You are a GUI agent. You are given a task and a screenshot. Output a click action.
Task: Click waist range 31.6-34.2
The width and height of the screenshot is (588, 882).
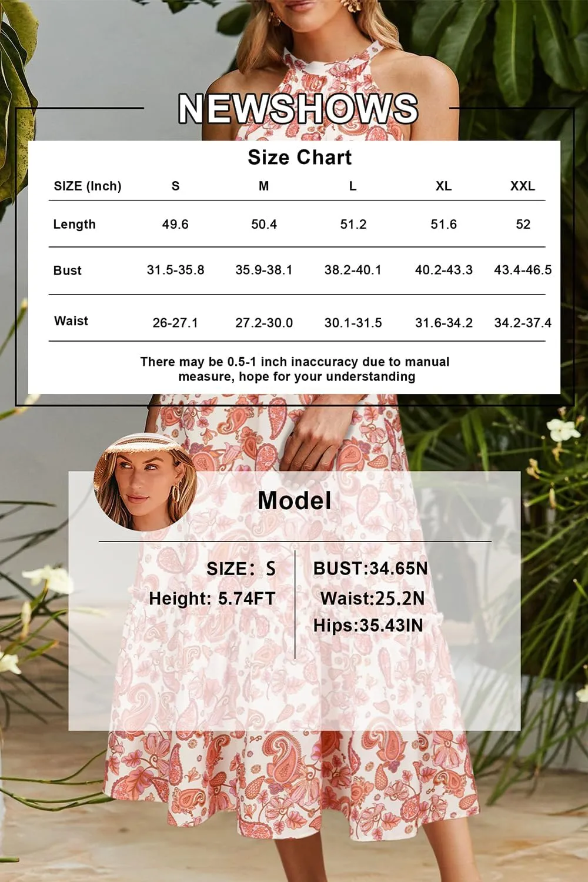tap(444, 323)
